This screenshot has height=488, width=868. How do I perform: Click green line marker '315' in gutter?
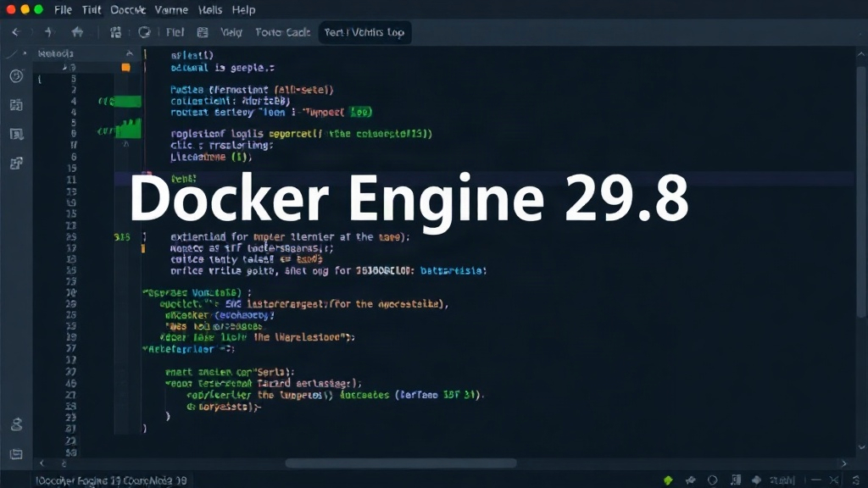[x=122, y=237]
